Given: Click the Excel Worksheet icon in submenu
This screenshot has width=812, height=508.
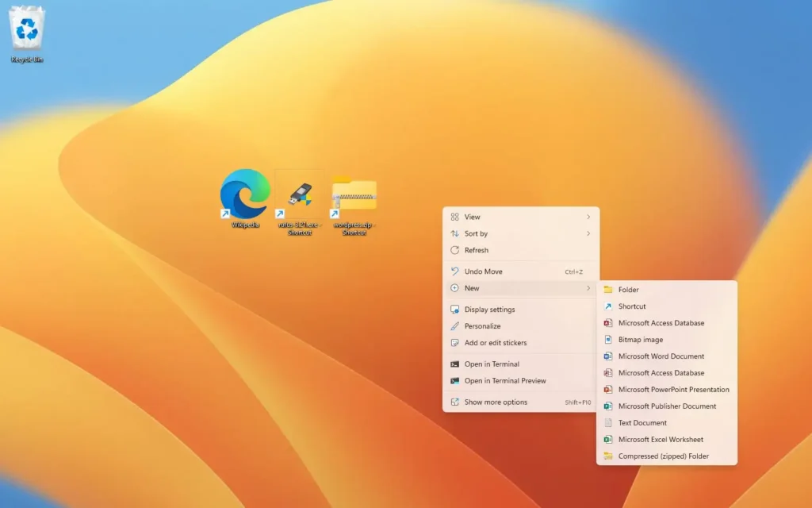Looking at the screenshot, I should (608, 440).
